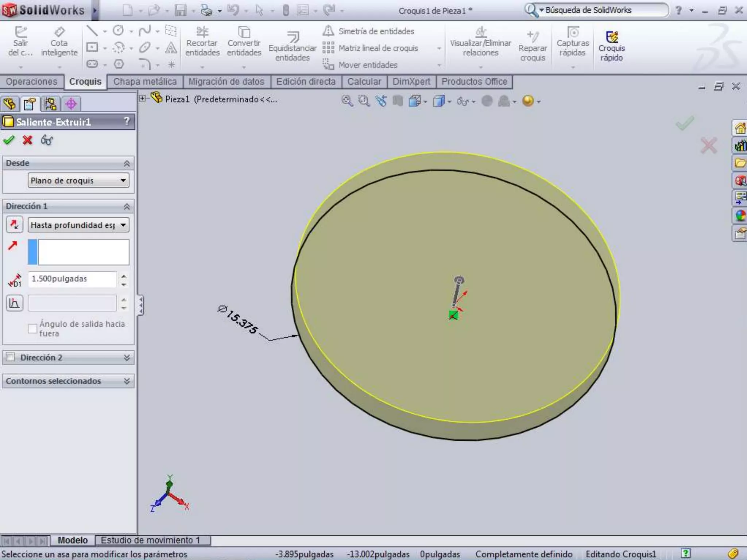Enable the Dirección 2 checkbox
Viewport: 747px width, 560px height.
tap(11, 357)
